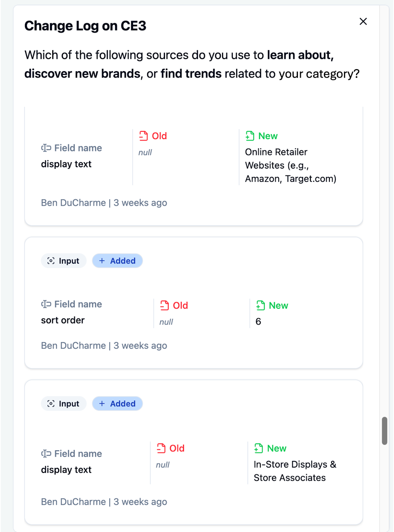The width and height of the screenshot is (394, 532).
Task: Click the Online Retailer Websites new value text
Action: tap(290, 165)
